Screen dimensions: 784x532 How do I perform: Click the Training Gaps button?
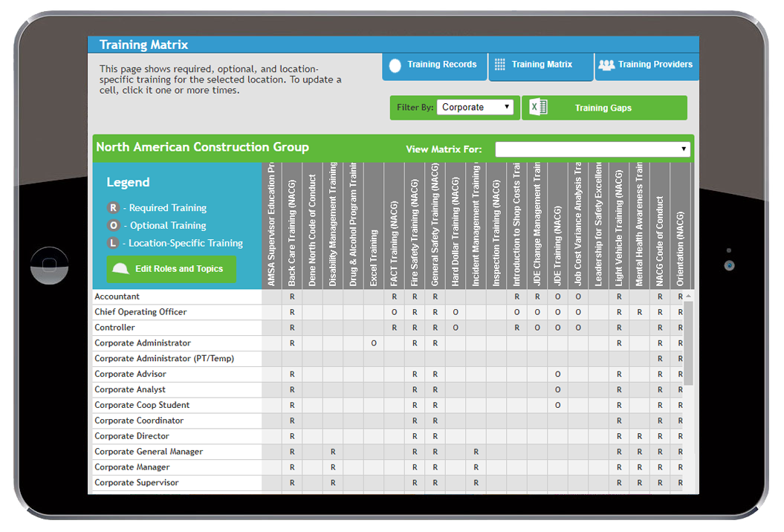(604, 108)
